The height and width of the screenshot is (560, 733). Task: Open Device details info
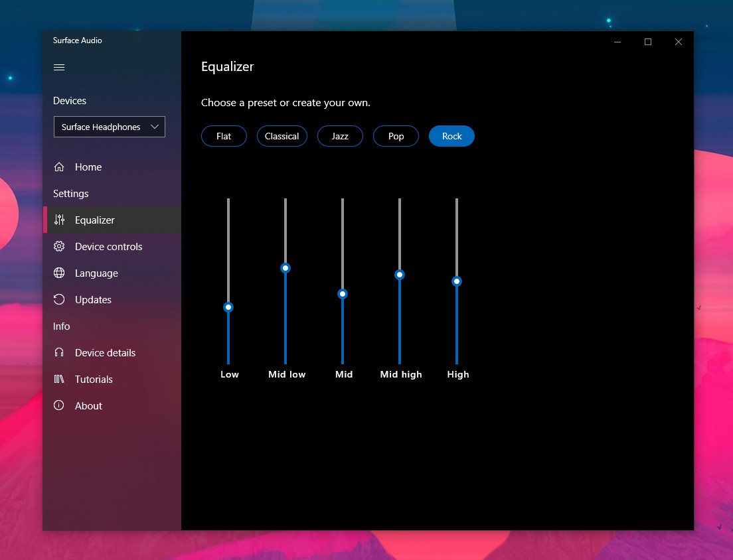click(112, 352)
